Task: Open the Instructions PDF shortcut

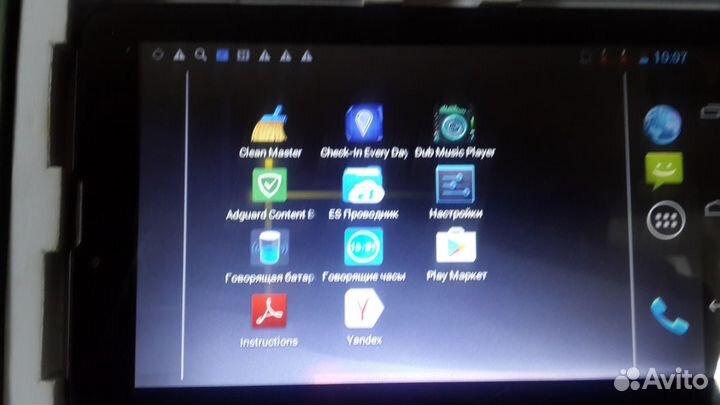Action: (x=269, y=311)
